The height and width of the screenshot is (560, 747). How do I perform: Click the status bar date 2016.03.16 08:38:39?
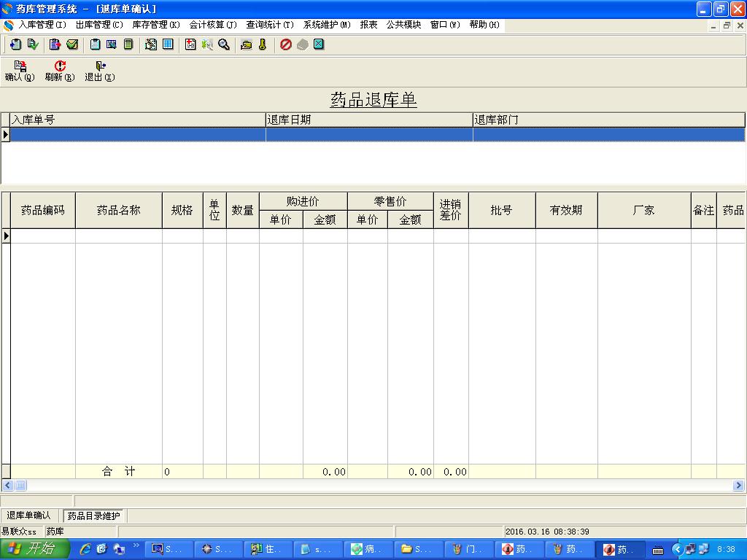tap(547, 532)
